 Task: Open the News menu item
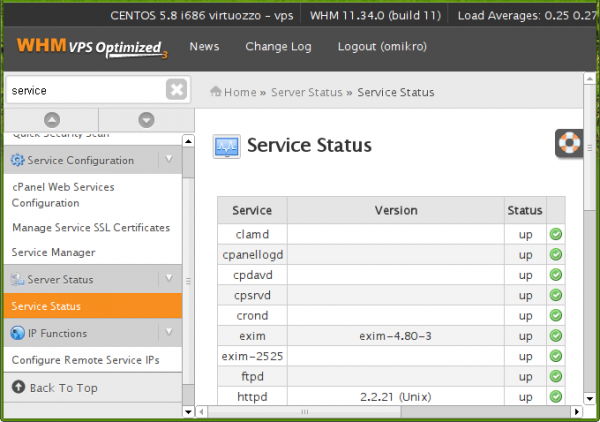[x=204, y=47]
